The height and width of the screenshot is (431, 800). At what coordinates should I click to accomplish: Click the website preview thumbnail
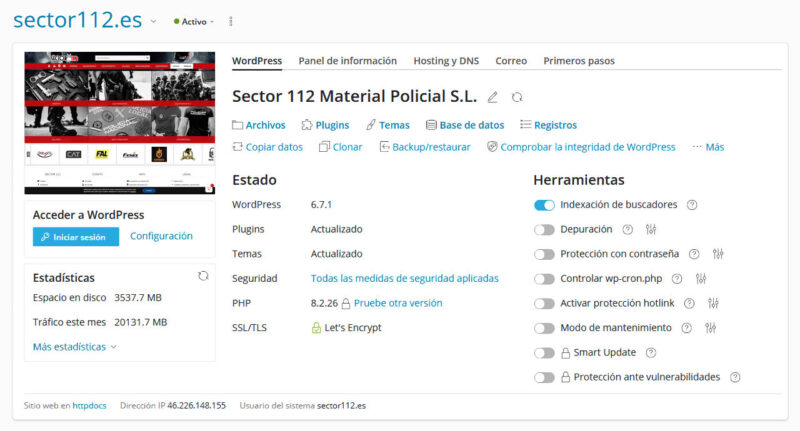(119, 123)
